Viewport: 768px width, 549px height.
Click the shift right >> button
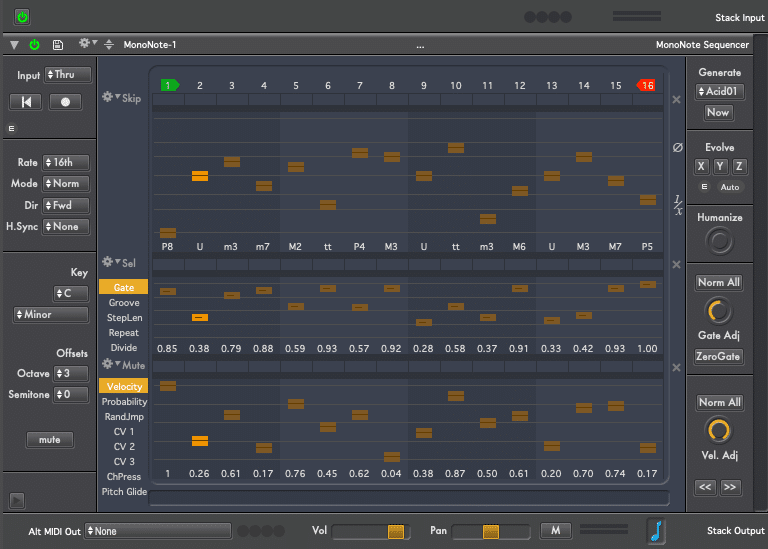click(730, 487)
